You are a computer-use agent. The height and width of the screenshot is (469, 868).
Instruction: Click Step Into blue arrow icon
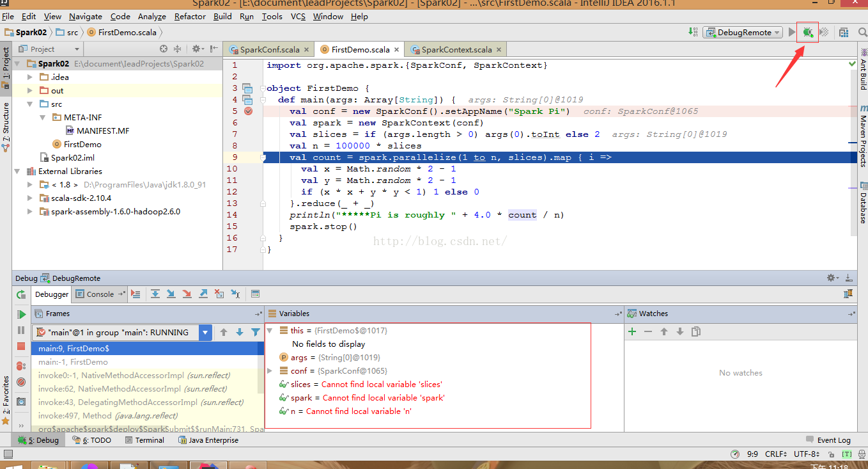[x=171, y=294]
